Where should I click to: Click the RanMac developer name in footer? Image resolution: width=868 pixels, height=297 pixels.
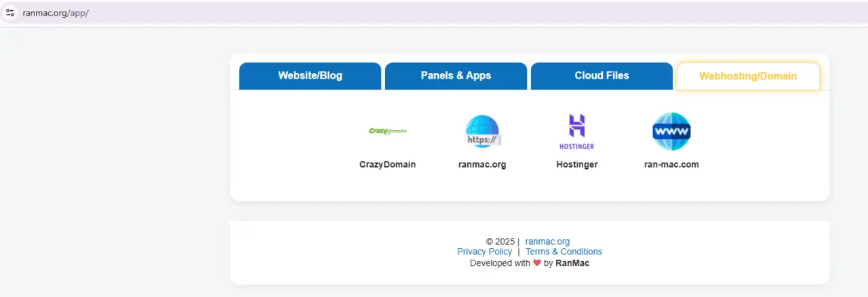click(572, 263)
